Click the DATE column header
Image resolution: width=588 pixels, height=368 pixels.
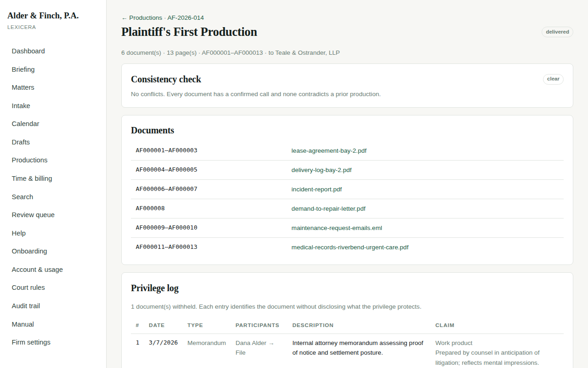coord(157,325)
